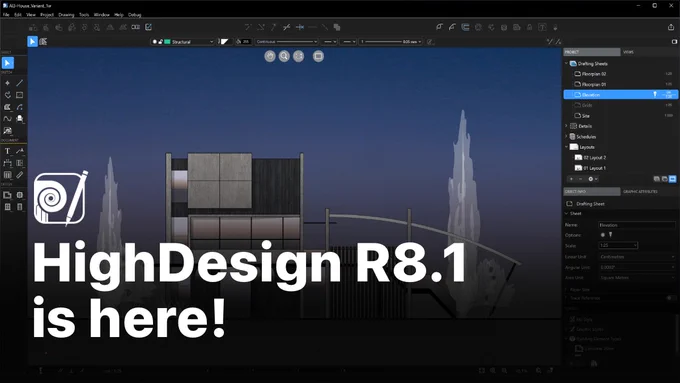Select the Wall tool
This screenshot has width=680, height=383.
[7, 195]
